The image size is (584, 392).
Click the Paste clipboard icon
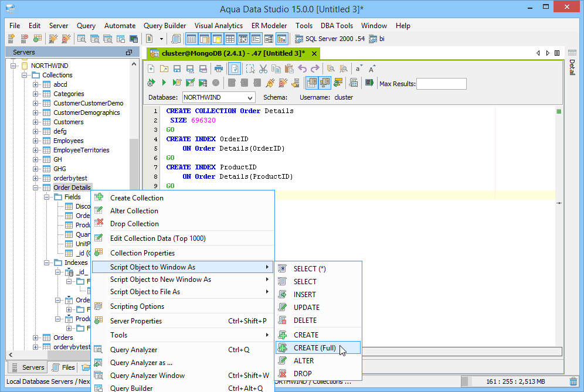tap(289, 69)
